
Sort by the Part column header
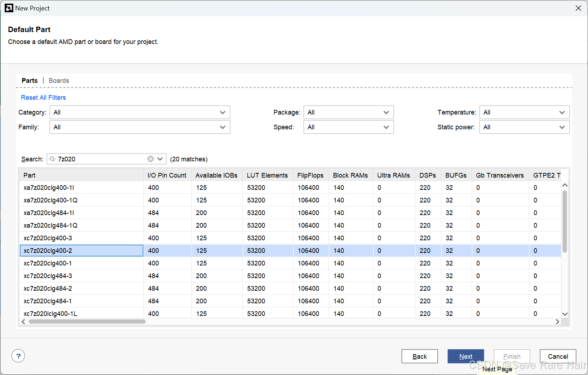point(81,175)
